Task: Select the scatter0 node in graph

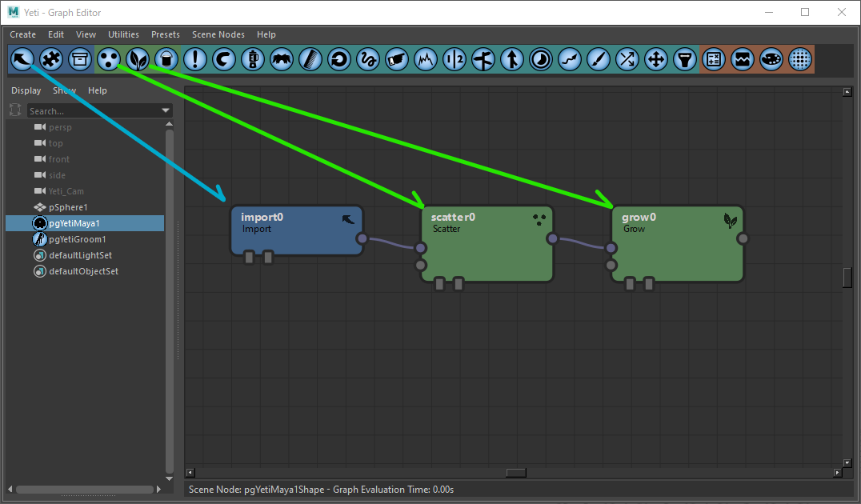Action: point(487,244)
